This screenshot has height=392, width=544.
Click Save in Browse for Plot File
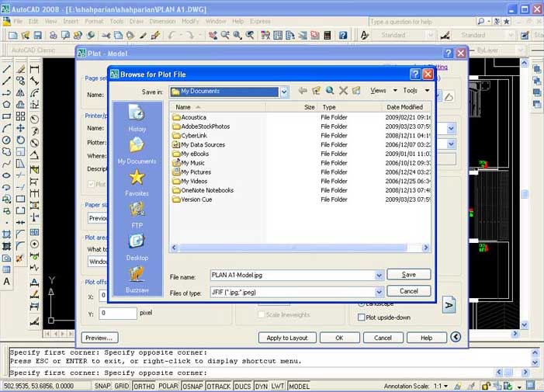click(x=409, y=275)
